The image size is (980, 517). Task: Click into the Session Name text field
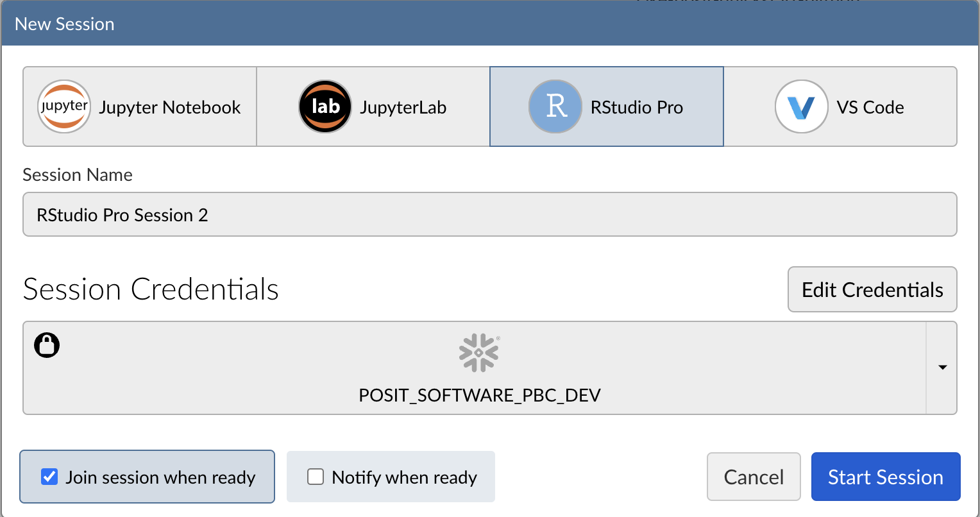click(x=489, y=215)
